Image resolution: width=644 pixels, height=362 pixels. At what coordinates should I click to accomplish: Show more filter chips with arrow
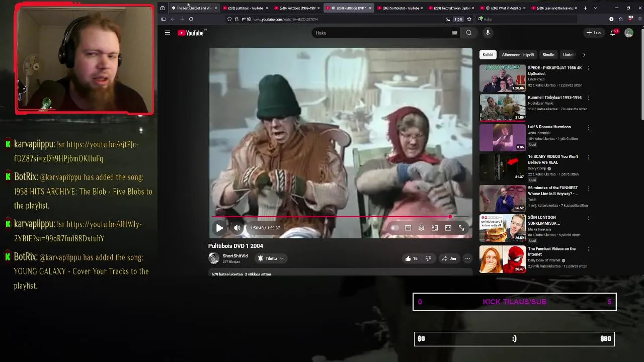(584, 55)
